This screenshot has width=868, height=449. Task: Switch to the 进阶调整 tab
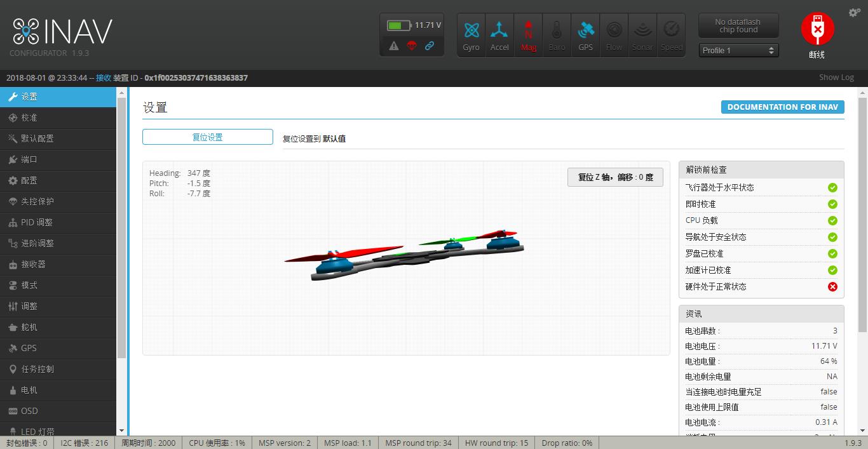[x=58, y=243]
